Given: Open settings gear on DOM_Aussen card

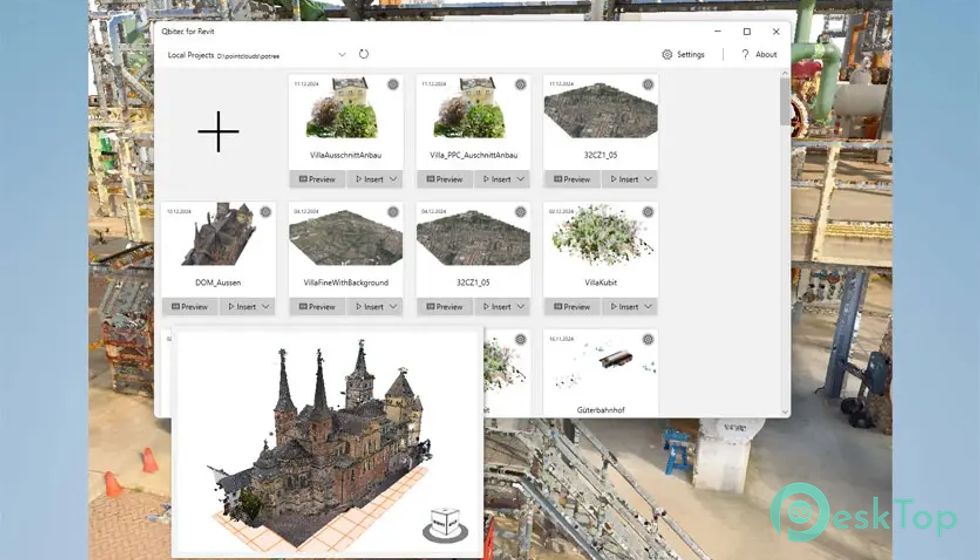Looking at the screenshot, I should tap(266, 212).
